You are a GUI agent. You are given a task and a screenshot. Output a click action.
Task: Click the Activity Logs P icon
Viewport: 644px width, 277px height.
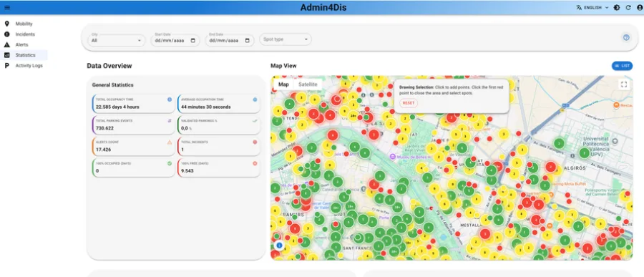(x=6, y=65)
